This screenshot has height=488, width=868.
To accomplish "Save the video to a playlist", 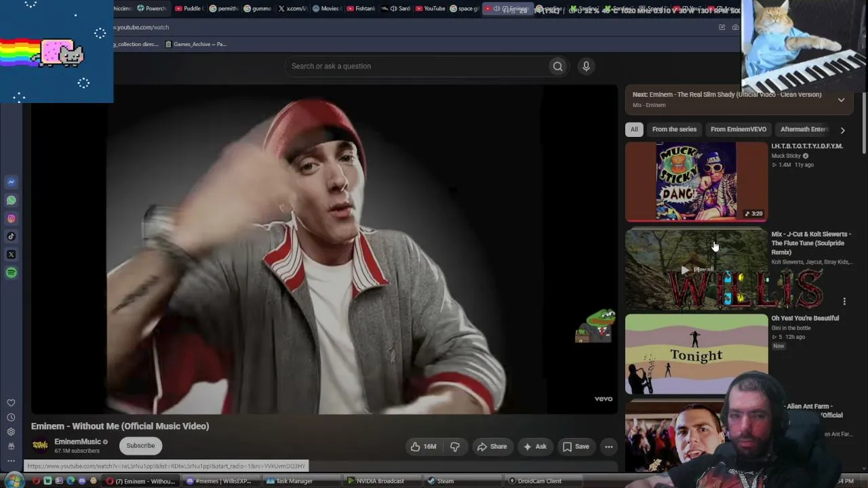I will click(x=576, y=447).
